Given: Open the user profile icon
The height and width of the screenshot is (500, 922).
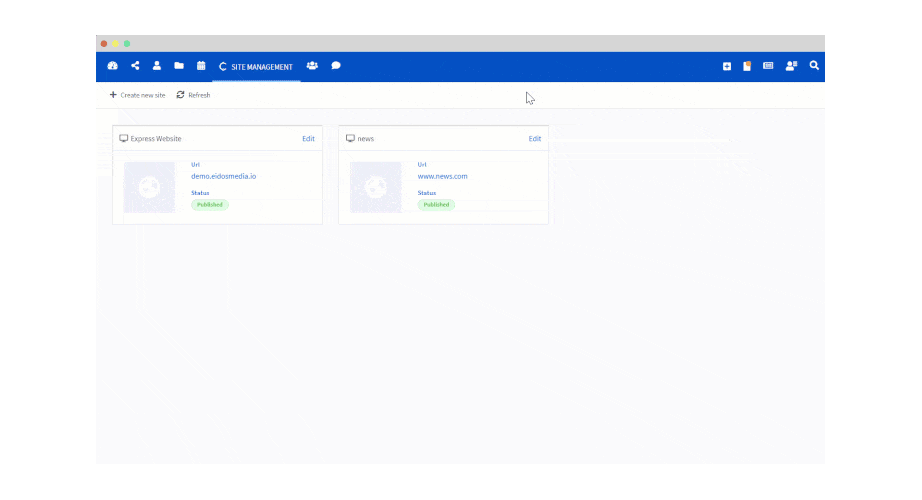Looking at the screenshot, I should [x=156, y=66].
